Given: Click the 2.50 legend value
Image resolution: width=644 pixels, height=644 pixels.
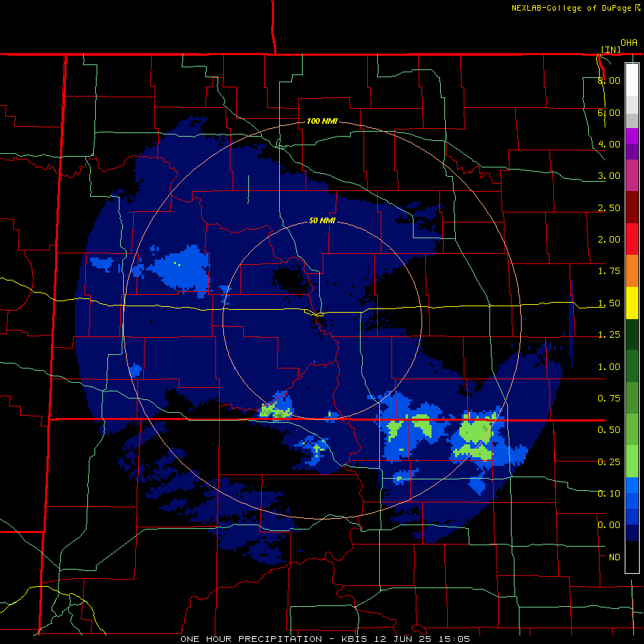Looking at the screenshot, I should point(609,208).
